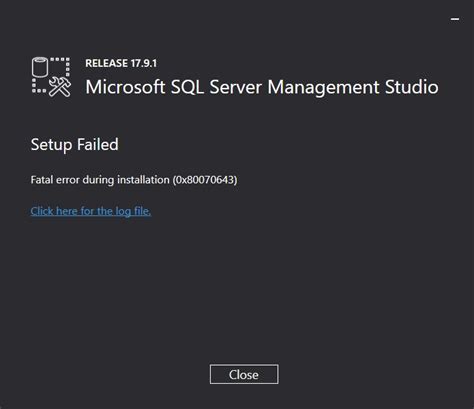
Task: Click the database cylinder in the logo
Action: pos(40,67)
